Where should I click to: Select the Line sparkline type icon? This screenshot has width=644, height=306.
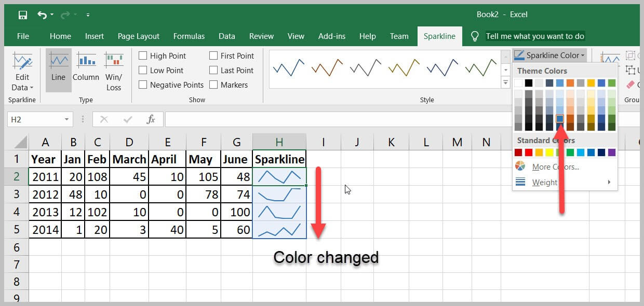pyautogui.click(x=59, y=66)
